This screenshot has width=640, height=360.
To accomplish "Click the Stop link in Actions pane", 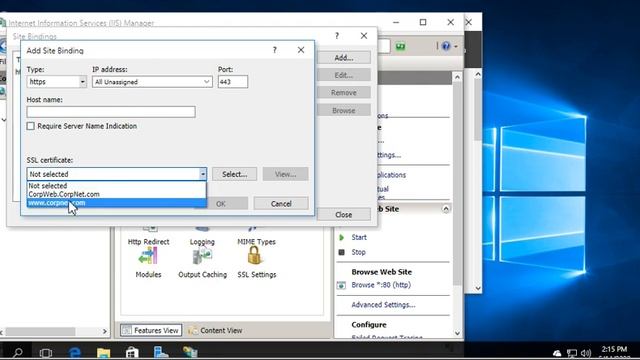I will (358, 252).
